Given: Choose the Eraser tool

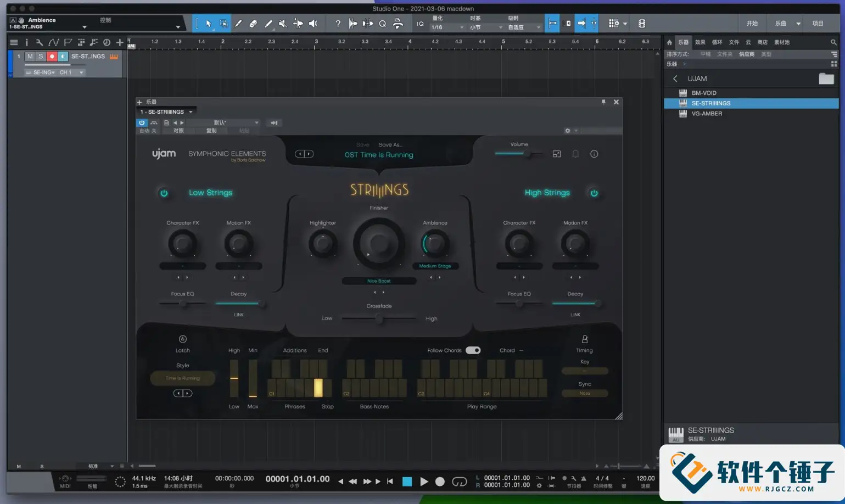Looking at the screenshot, I should point(253,24).
